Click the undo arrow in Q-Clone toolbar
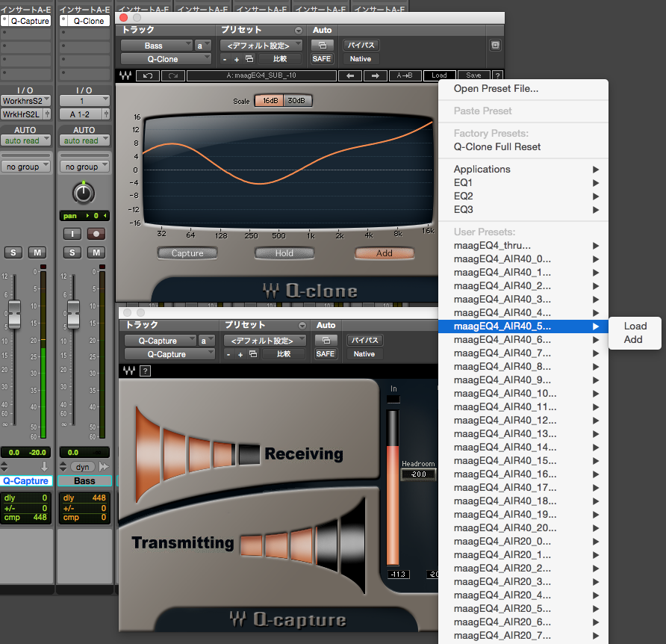 coord(148,75)
